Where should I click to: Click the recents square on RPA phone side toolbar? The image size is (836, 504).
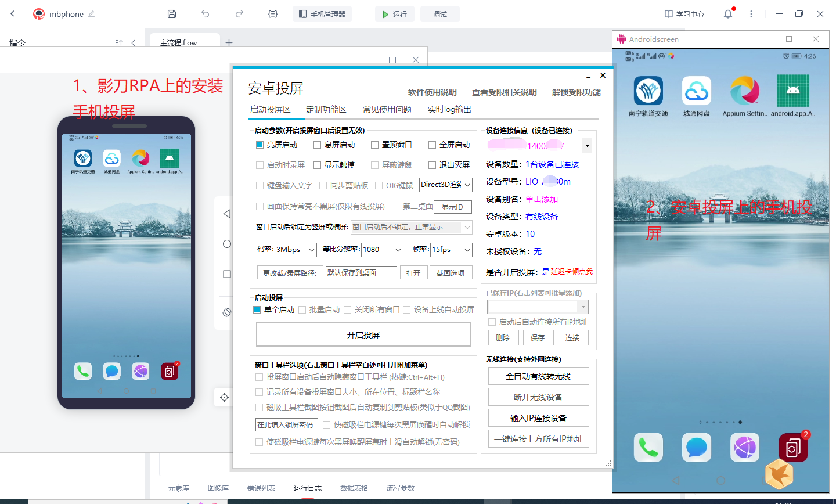coord(227,274)
